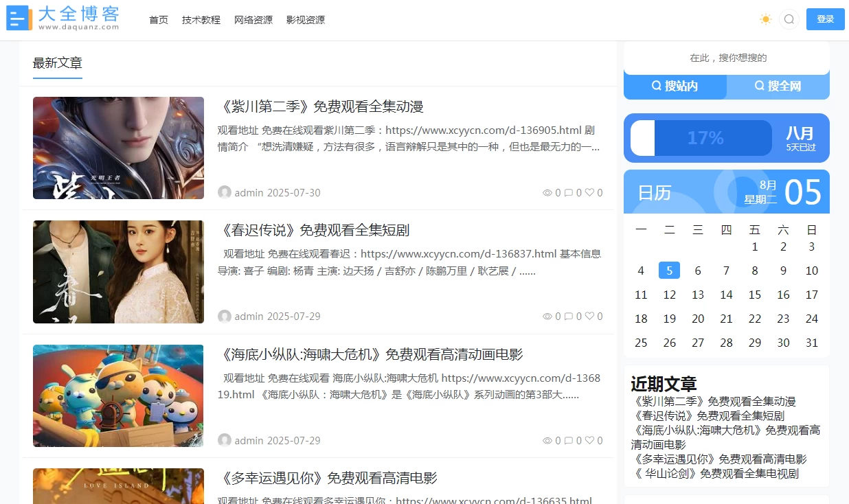Click the magnifier icon inside 搜站内 button

coord(657,85)
